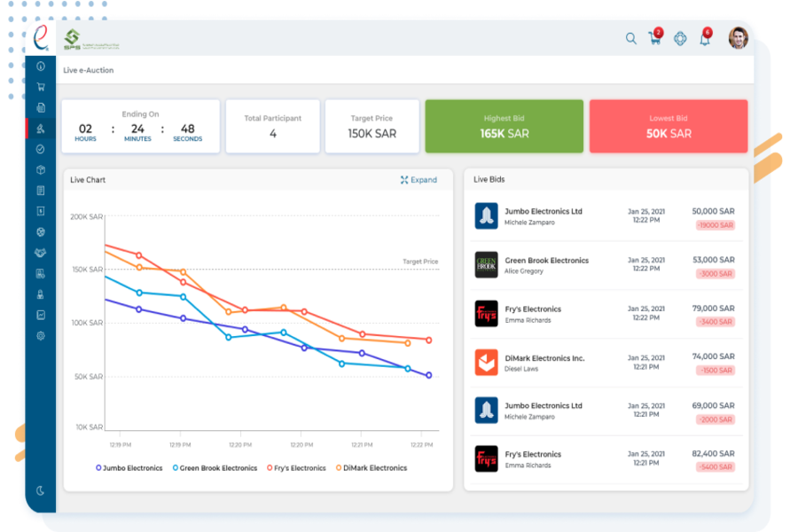Click the red Lowest Bid 50K SAR card
Viewport: 798px width, 532px height.
pyautogui.click(x=668, y=126)
